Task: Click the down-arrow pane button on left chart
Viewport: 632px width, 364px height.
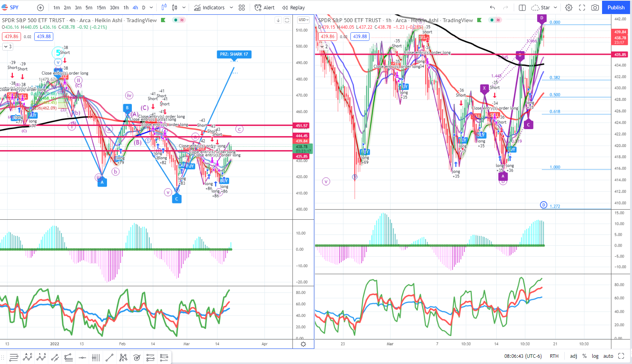Action: pyautogui.click(x=278, y=20)
